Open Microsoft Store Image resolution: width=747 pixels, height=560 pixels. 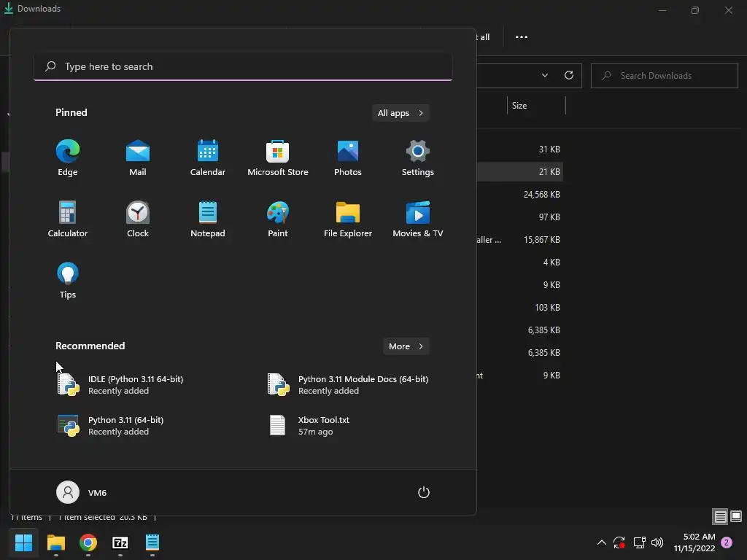click(x=278, y=157)
